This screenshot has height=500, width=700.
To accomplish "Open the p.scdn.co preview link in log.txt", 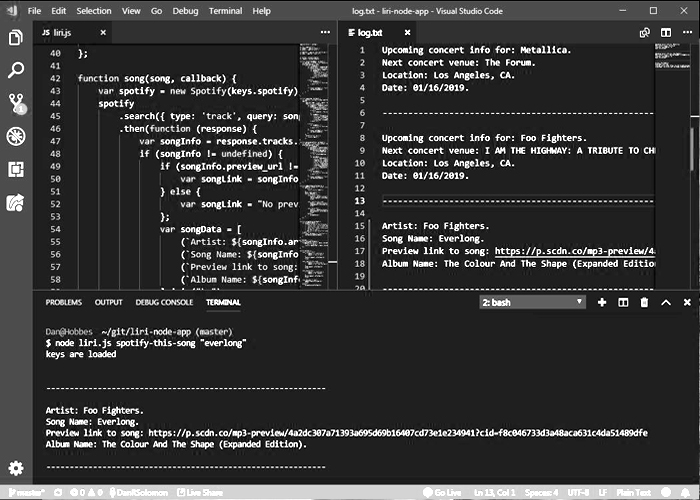I will click(x=575, y=251).
